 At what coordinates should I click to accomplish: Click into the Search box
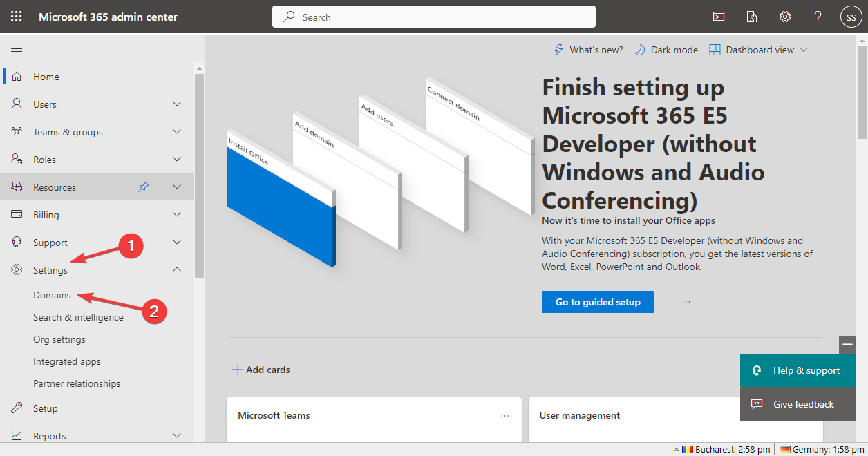434,17
